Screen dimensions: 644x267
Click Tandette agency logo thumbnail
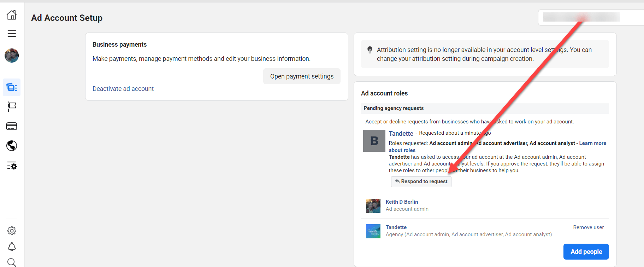pyautogui.click(x=373, y=231)
